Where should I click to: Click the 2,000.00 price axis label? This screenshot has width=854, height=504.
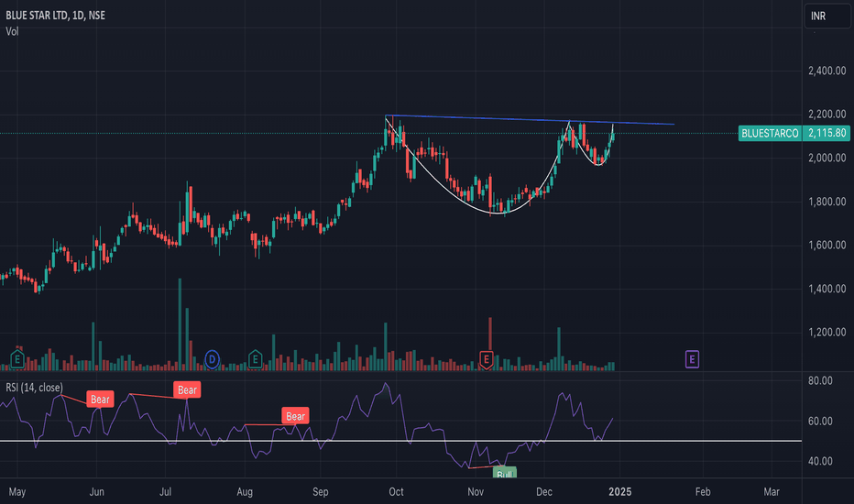tap(827, 158)
